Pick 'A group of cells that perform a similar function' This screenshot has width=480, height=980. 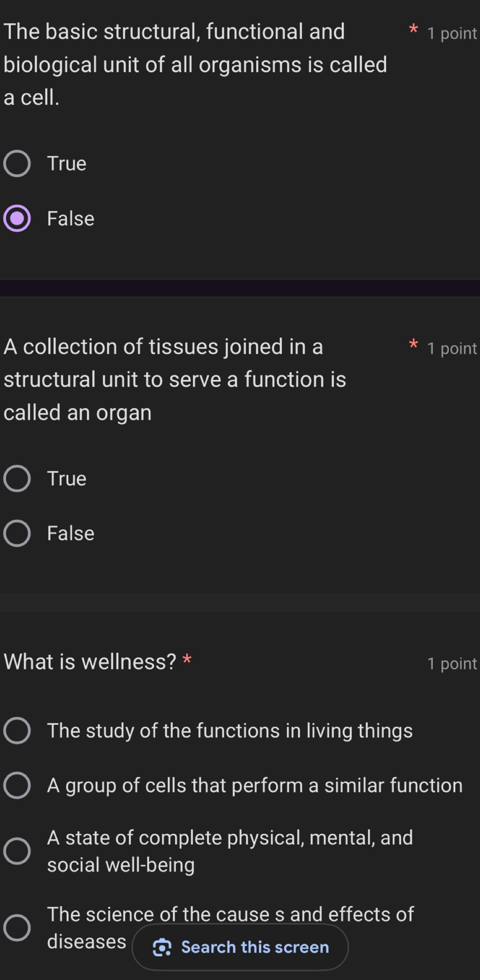[17, 785]
